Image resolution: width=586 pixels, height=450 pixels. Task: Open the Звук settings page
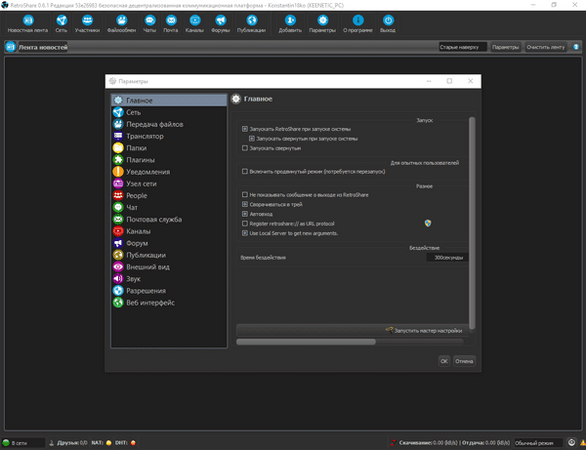point(169,279)
